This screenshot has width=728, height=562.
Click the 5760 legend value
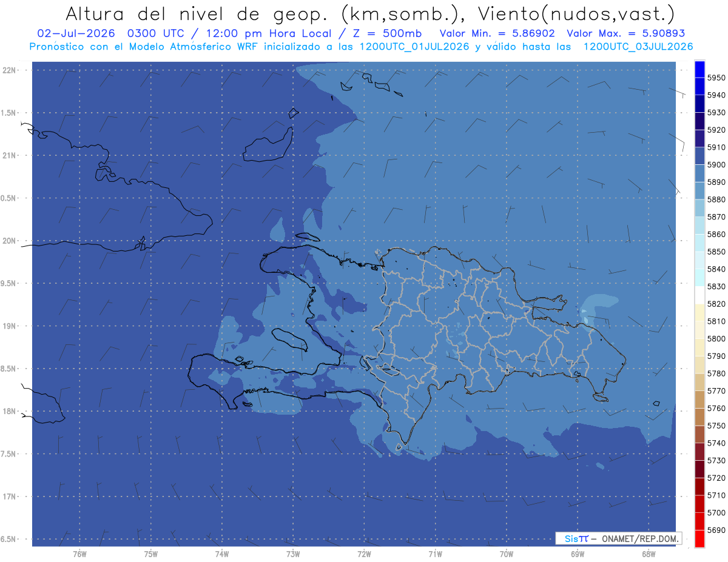(716, 409)
